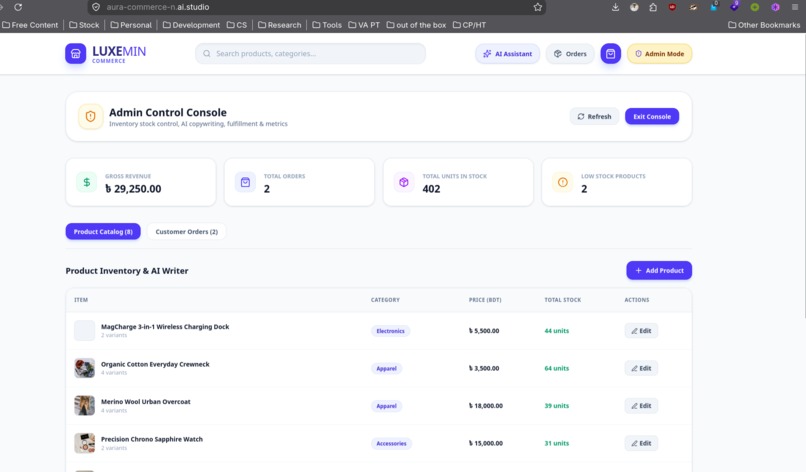
Task: Open the out of the box bookmarks folder
Action: click(x=416, y=25)
